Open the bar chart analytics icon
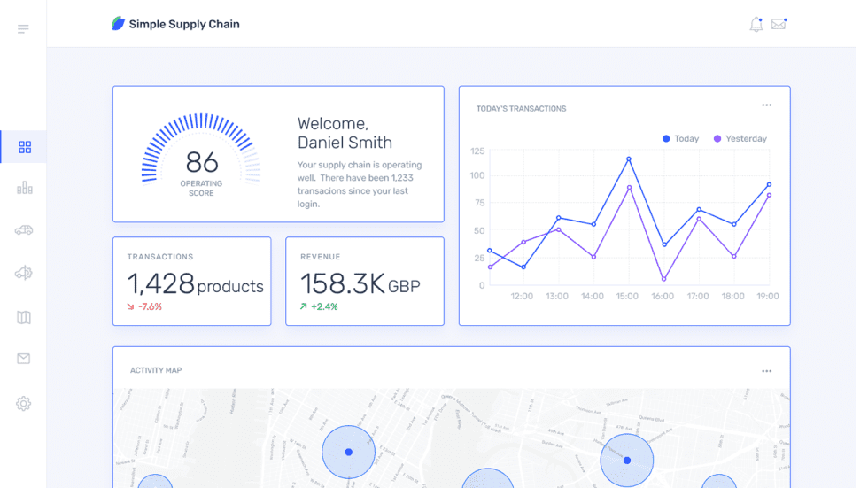 point(24,188)
